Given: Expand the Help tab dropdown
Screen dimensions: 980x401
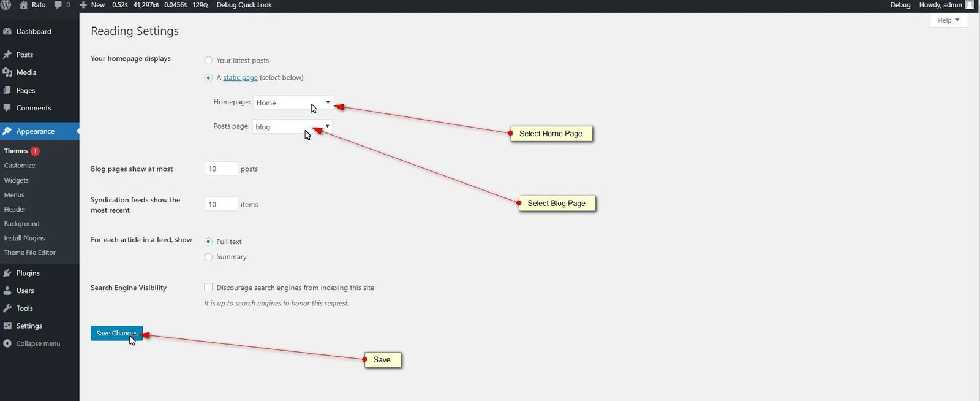Looking at the screenshot, I should 948,20.
